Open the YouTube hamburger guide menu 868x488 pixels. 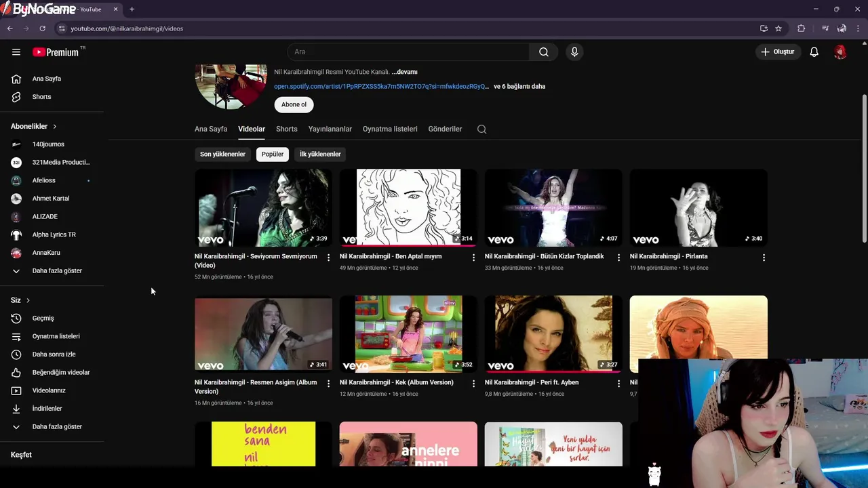pos(16,52)
